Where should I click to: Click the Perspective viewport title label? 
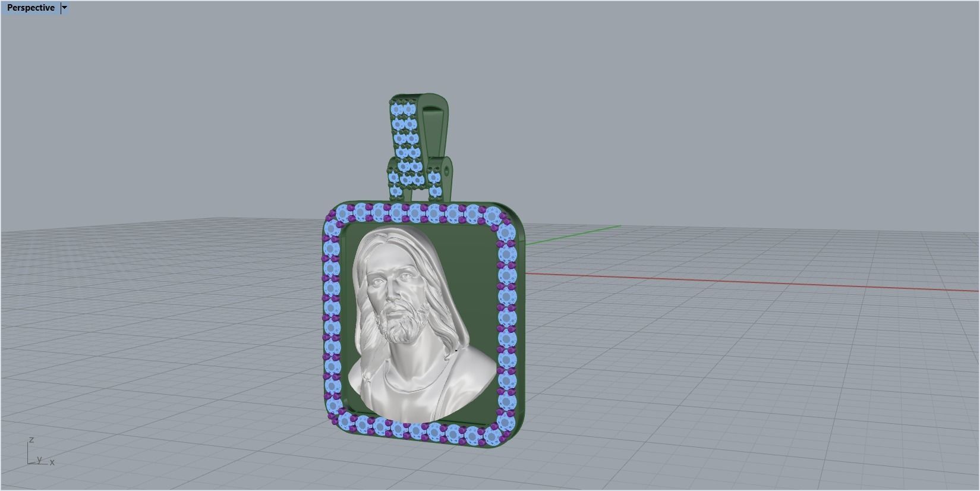31,8
